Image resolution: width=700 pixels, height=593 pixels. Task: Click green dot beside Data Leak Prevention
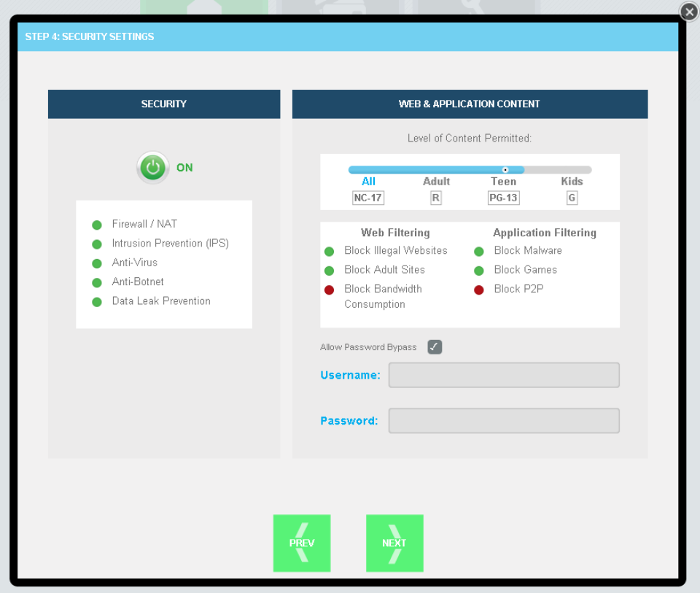point(97,302)
